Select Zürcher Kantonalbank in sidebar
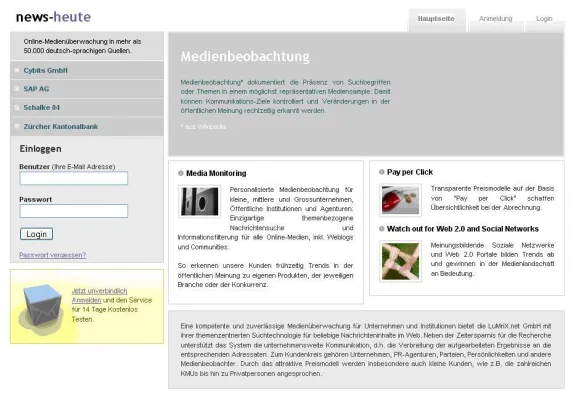The height and width of the screenshot is (400, 575). coord(61,126)
